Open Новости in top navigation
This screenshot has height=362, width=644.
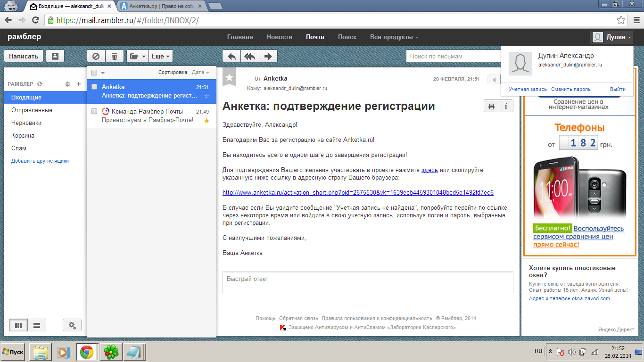pos(280,37)
